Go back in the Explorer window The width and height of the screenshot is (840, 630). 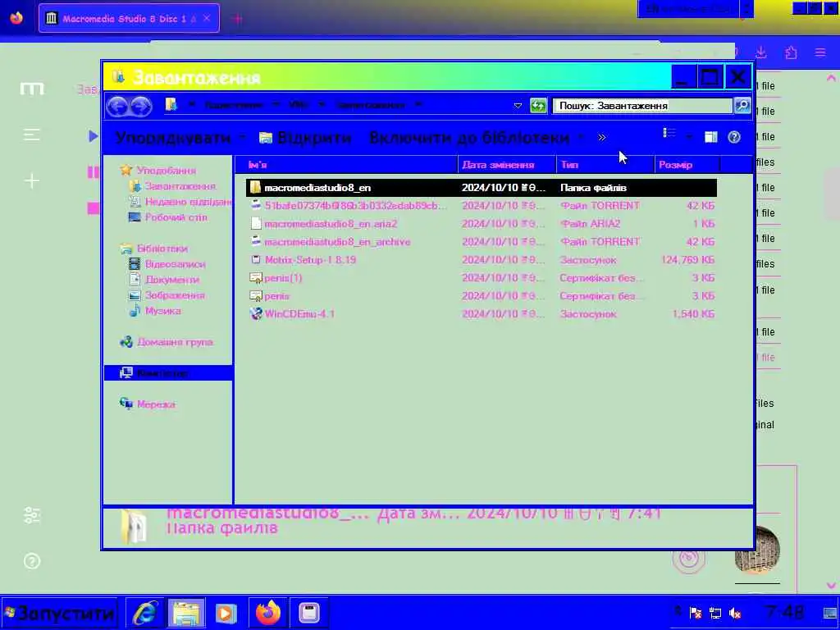(x=117, y=106)
